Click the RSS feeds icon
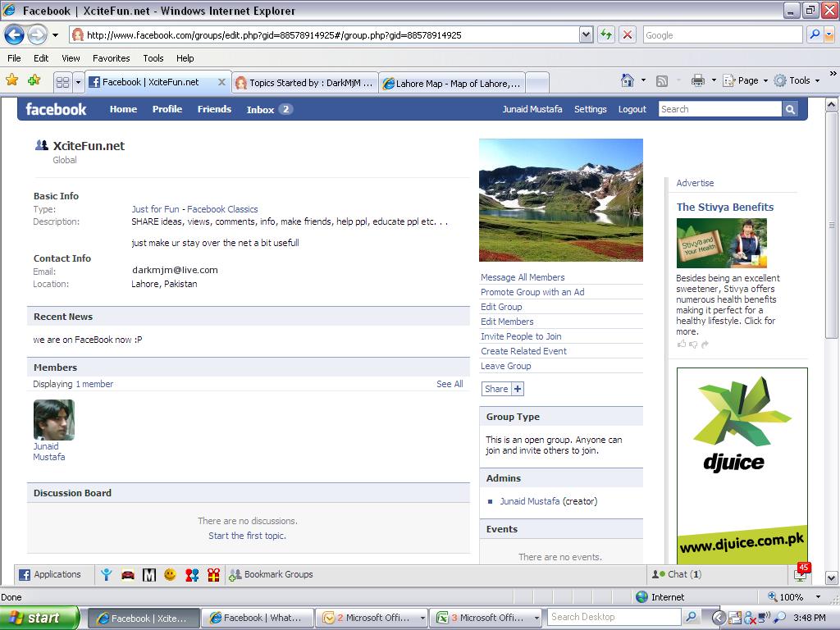The height and width of the screenshot is (630, 840). (x=662, y=81)
